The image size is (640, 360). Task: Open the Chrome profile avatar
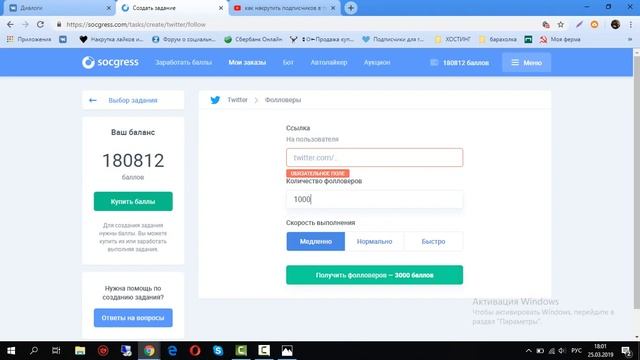tap(616, 24)
